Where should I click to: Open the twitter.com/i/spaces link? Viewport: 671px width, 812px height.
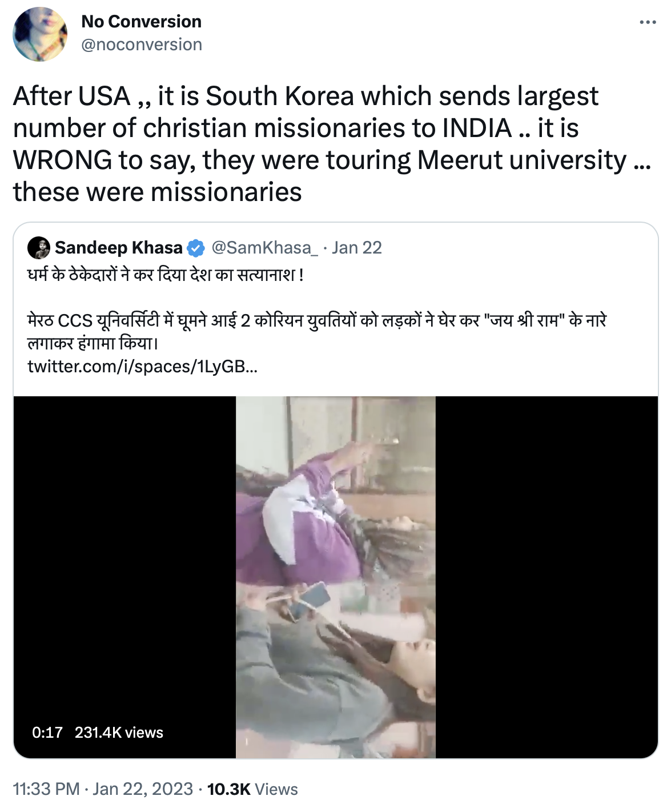tap(142, 367)
